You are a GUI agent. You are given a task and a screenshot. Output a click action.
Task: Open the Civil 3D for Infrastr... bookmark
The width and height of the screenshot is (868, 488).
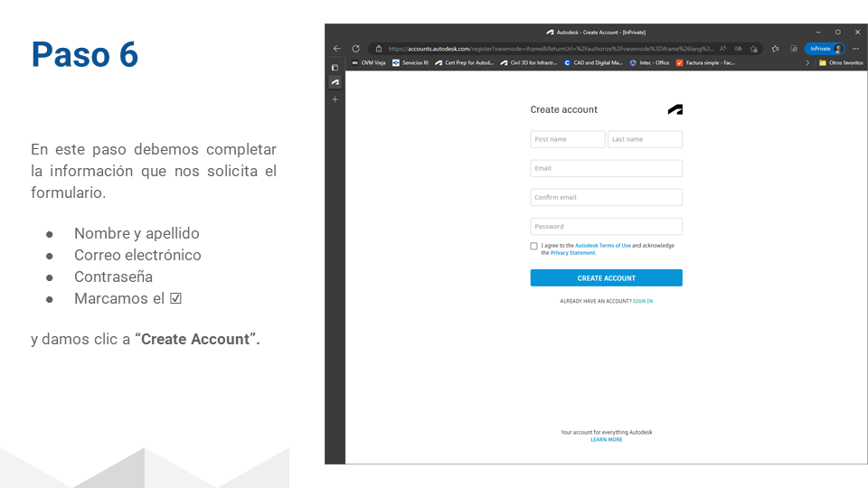click(x=529, y=63)
